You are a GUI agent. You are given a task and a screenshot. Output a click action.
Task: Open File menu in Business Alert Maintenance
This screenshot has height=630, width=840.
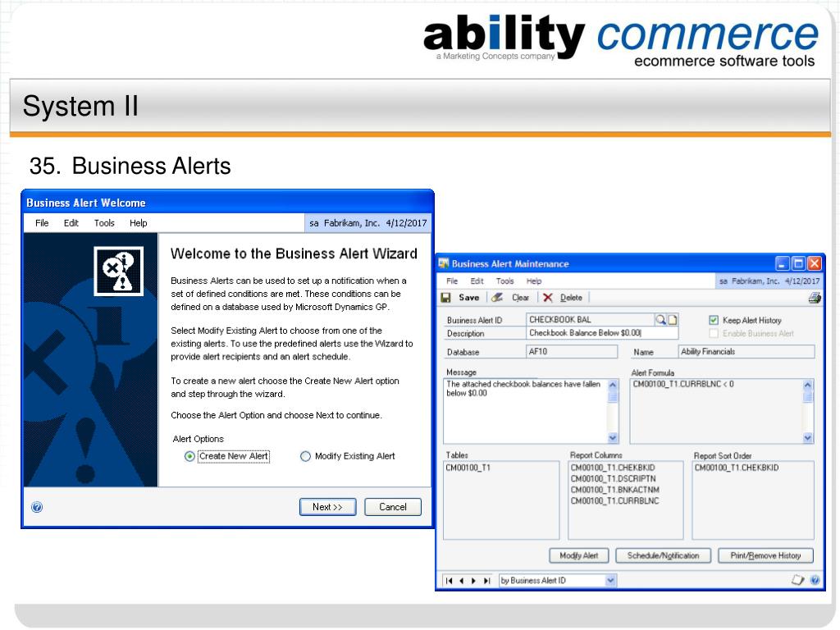(452, 281)
